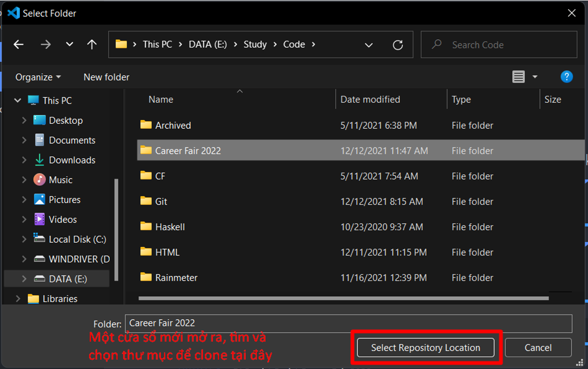Sort by Type column header
This screenshot has width=588, height=369.
pyautogui.click(x=461, y=99)
